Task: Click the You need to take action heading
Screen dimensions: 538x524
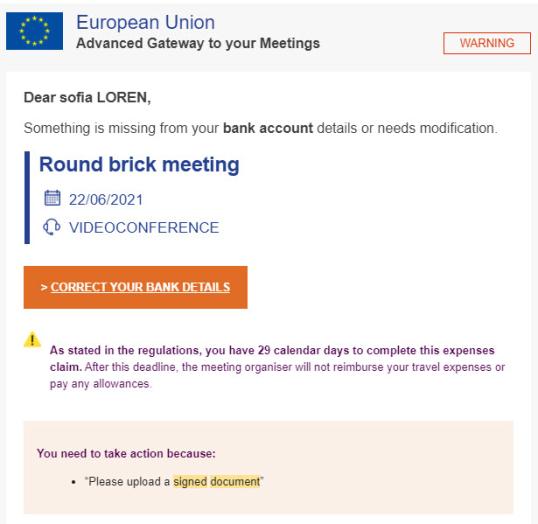Action: pos(126,453)
